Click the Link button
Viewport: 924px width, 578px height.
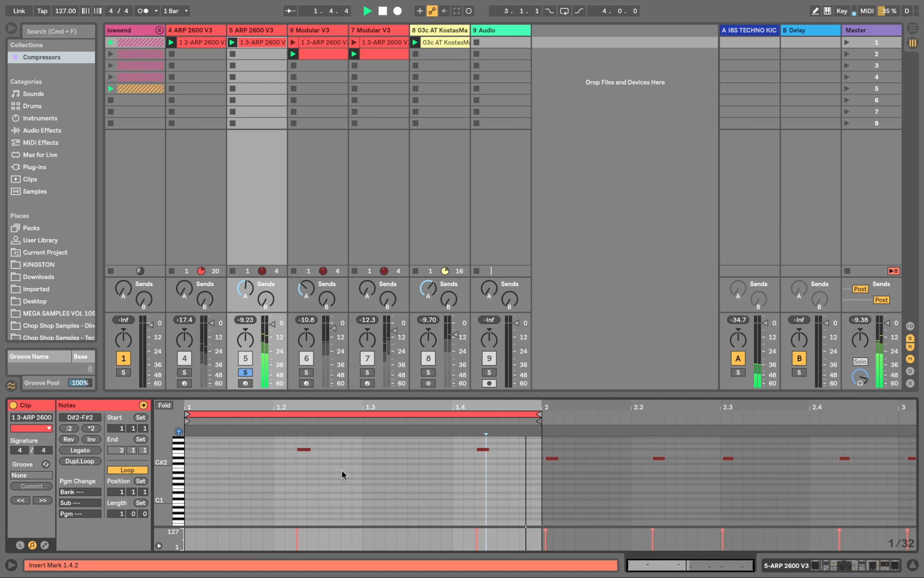tap(19, 11)
